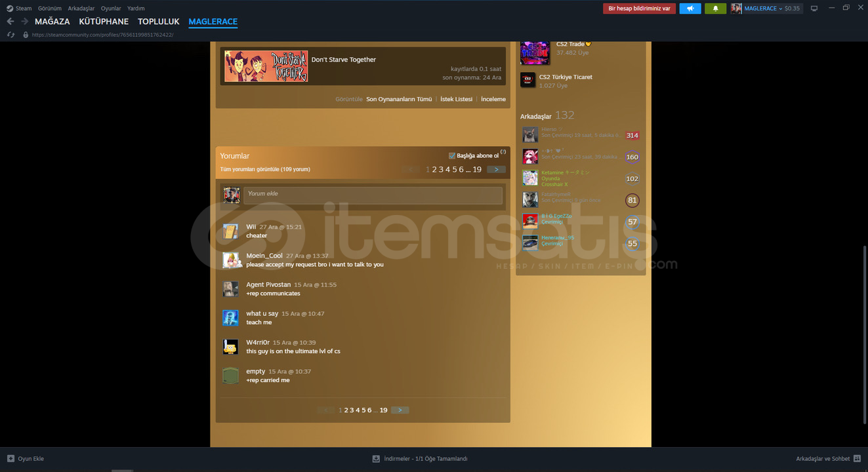Image resolution: width=868 pixels, height=472 pixels.
Task: Click the friends chat icon at bottom right
Action: (x=857, y=459)
